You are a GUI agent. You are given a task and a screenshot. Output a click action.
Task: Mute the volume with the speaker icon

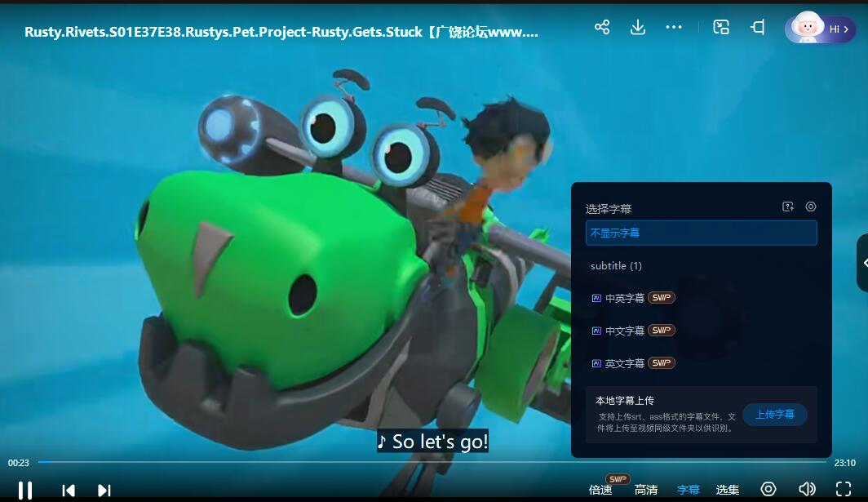(807, 489)
